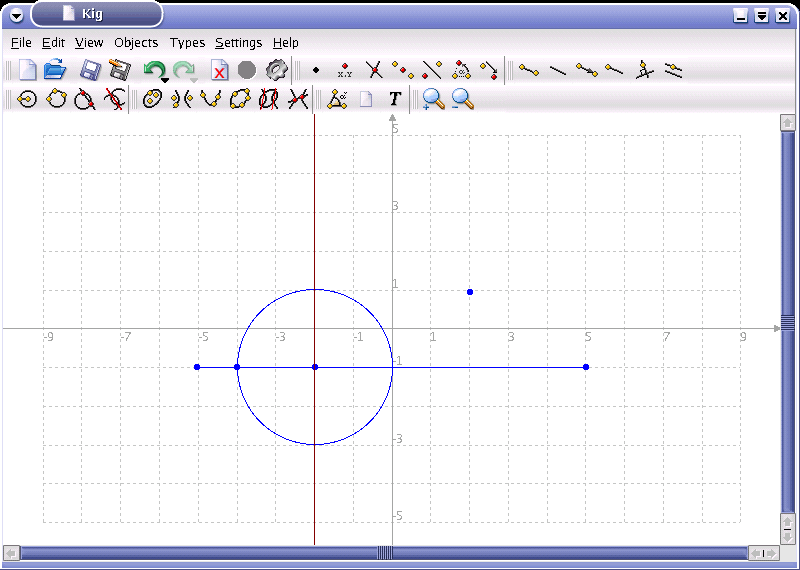The width and height of the screenshot is (800, 570).
Task: Open a file with the blue folder icon
Action: click(55, 69)
